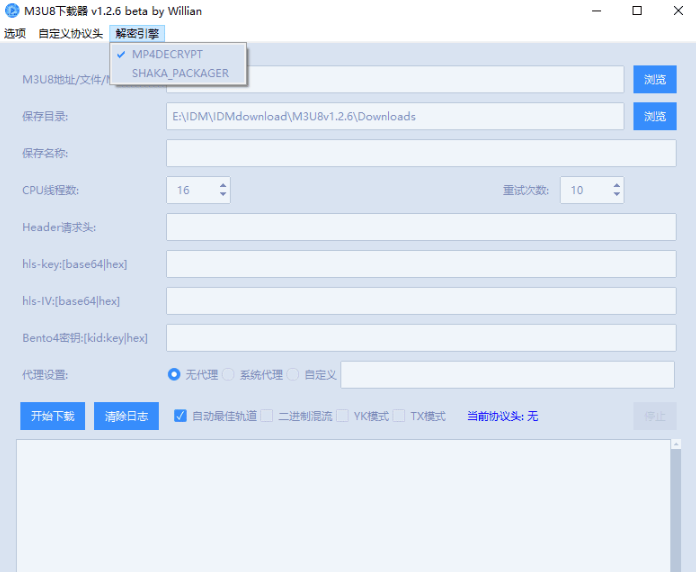This screenshot has height=572, width=696.
Task: Enable the 二进制混流 checkbox
Action: click(x=267, y=416)
